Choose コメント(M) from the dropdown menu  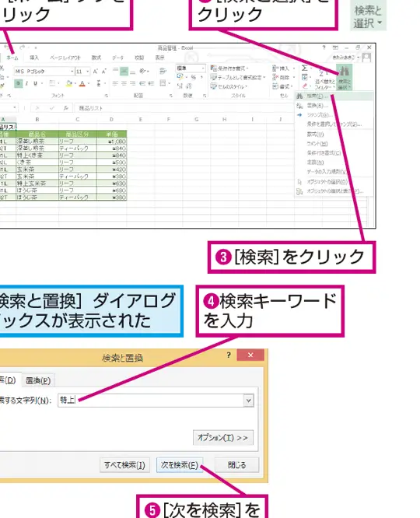(334, 143)
